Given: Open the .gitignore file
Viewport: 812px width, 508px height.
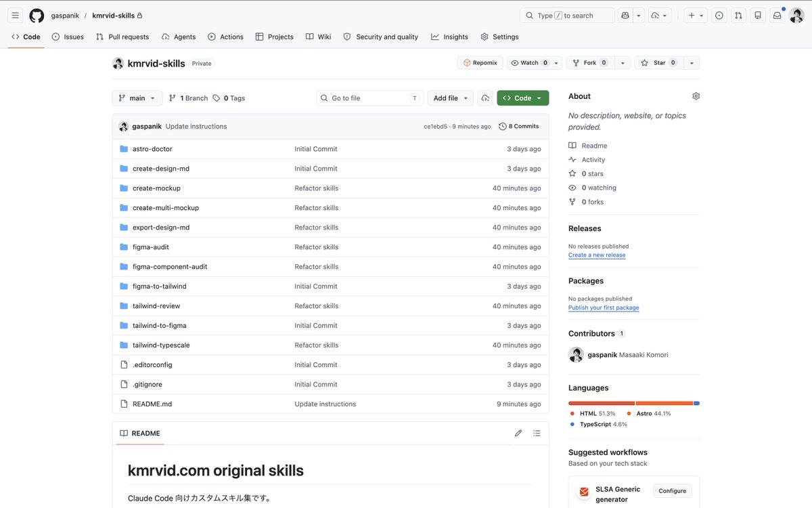Looking at the screenshot, I should (148, 385).
